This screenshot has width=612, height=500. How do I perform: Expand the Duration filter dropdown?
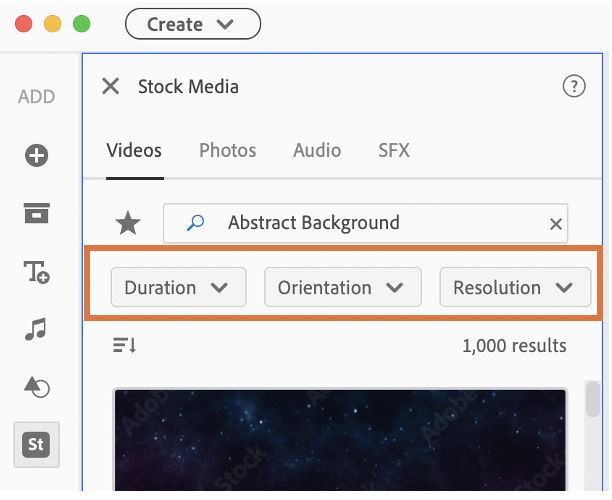click(x=177, y=288)
